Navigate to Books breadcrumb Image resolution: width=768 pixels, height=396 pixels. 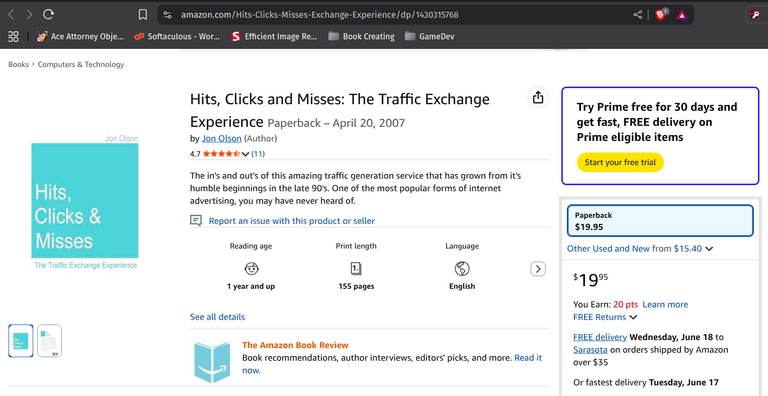point(19,64)
